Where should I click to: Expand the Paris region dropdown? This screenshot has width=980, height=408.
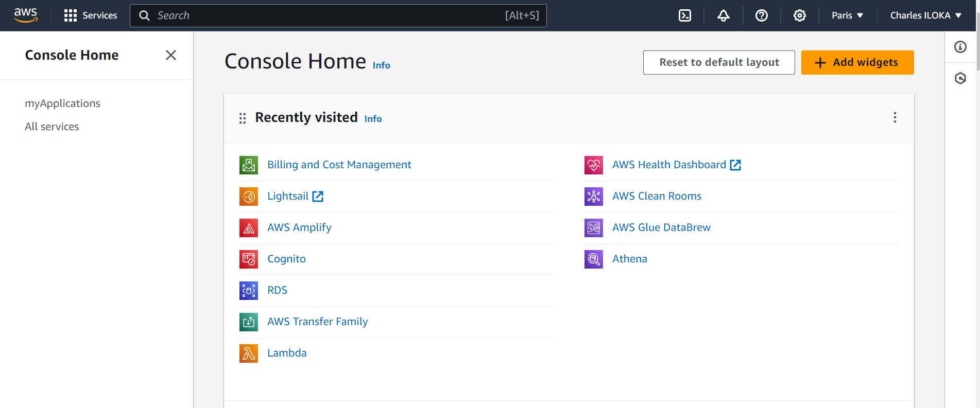click(x=847, y=15)
